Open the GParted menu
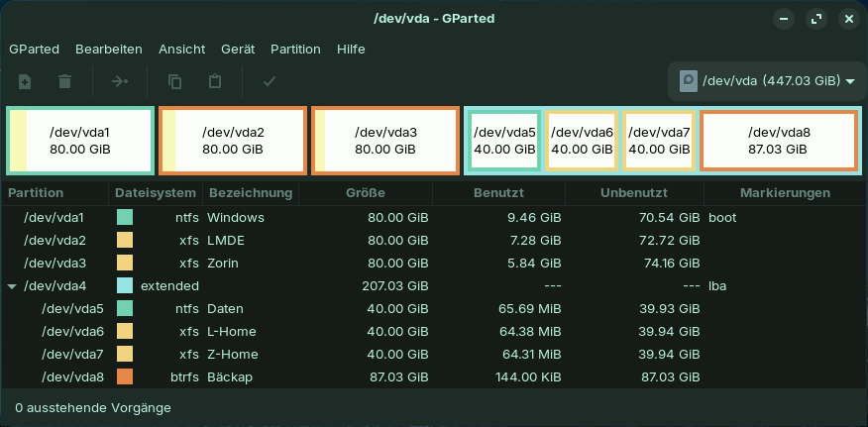Viewport: 868px width, 427px height. (x=35, y=50)
